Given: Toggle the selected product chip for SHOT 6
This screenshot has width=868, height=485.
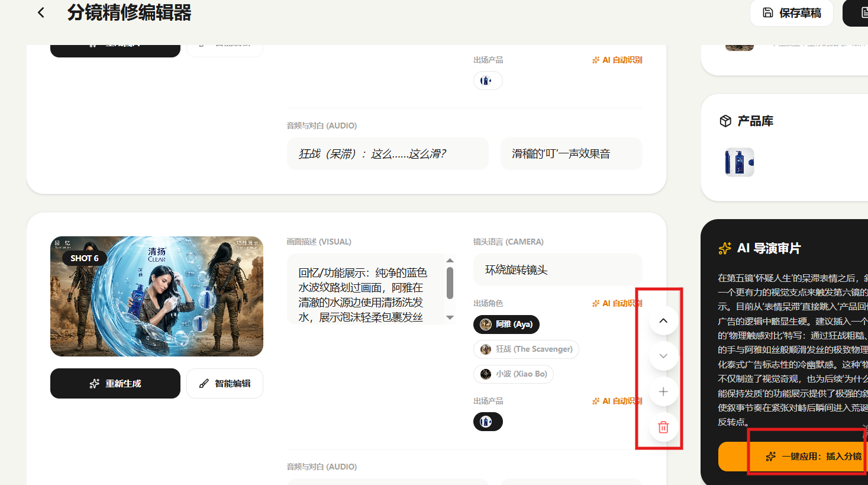Looking at the screenshot, I should pos(488,422).
